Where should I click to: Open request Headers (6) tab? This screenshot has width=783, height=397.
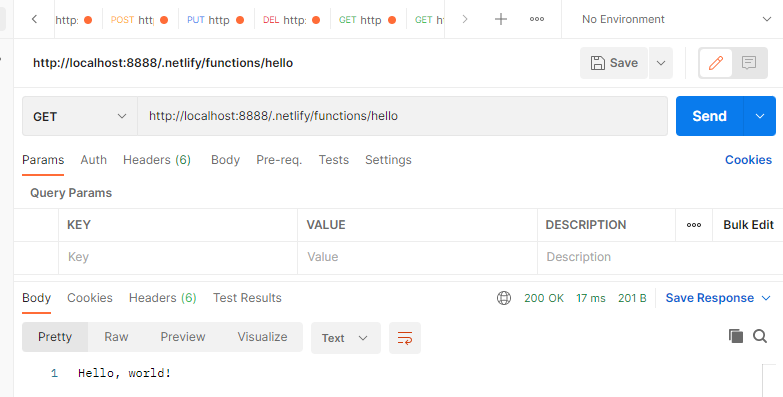pos(157,160)
